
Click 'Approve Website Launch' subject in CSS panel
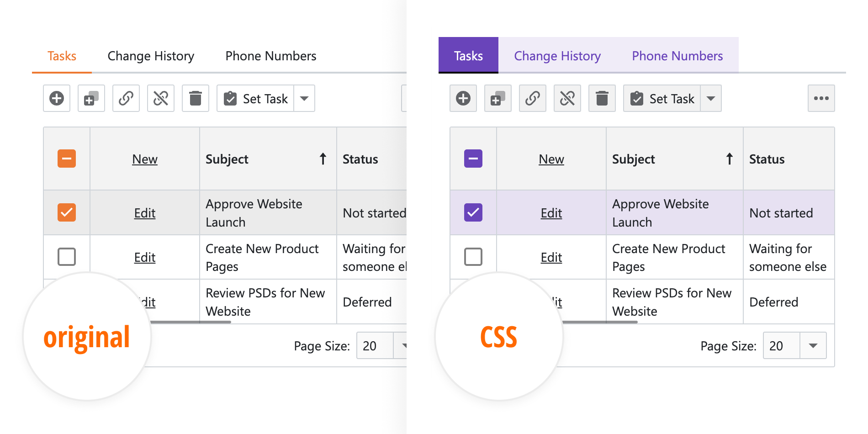tap(661, 213)
